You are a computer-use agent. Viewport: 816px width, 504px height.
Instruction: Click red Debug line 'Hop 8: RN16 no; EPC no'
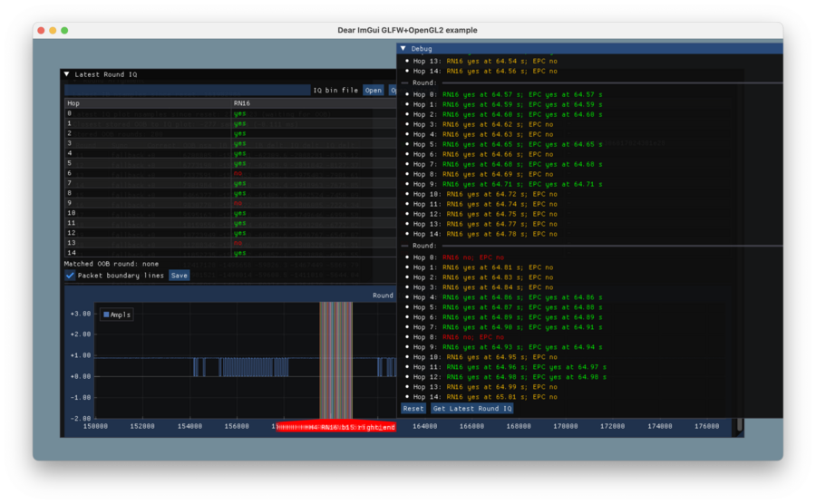tap(459, 337)
